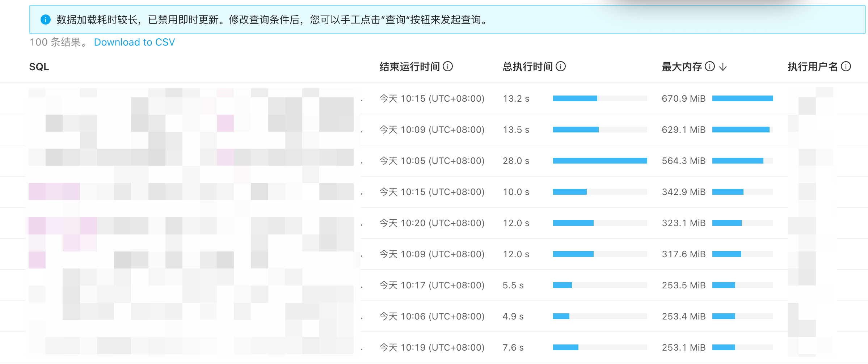This screenshot has width=868, height=364.
Task: Click info icon beside 总执行时间 header
Action: tap(561, 67)
